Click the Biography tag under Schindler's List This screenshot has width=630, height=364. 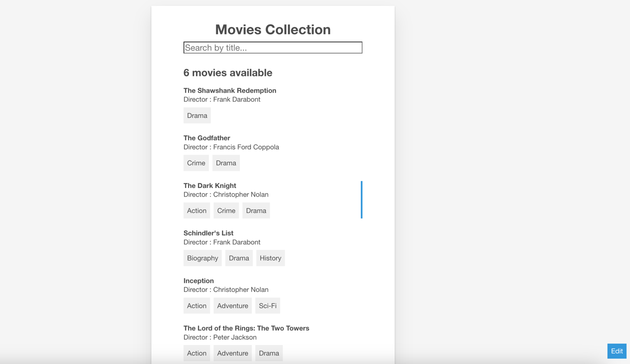click(x=202, y=258)
